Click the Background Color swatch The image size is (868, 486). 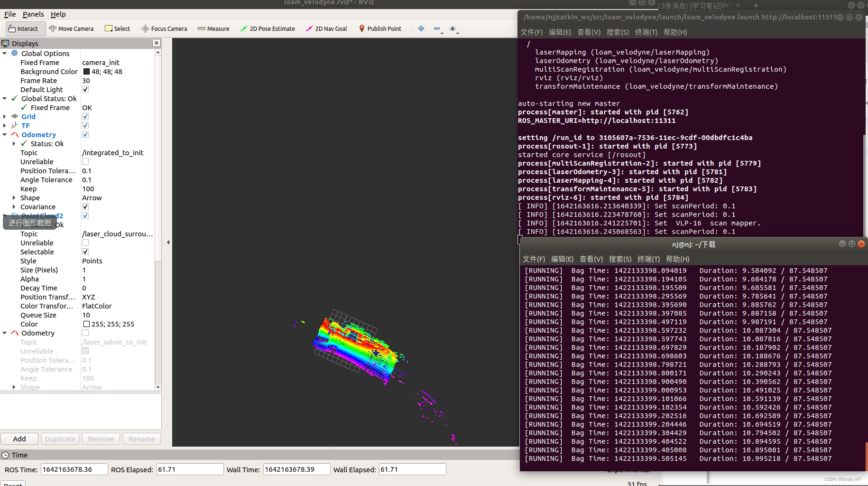point(86,72)
